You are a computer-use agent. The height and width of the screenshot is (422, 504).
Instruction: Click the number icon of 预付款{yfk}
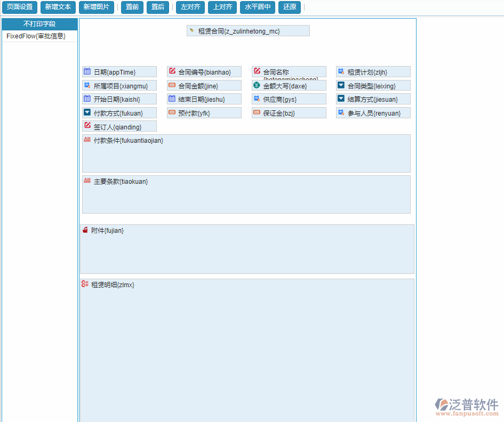[x=172, y=112]
